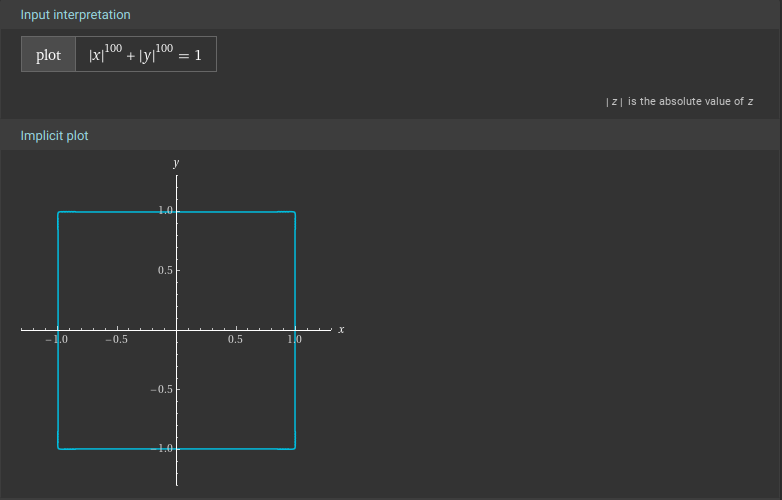Click the 1.0 label at top of y axis
This screenshot has width=782, height=500.
[165, 210]
